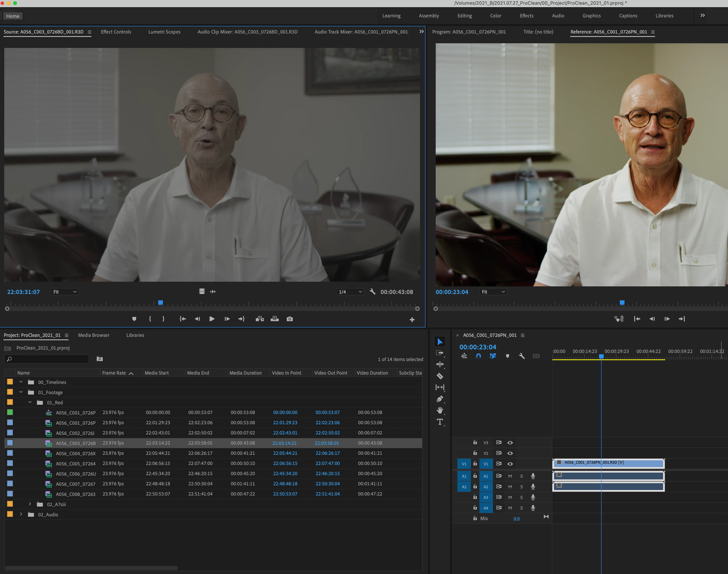
Task: Select the Pen tool
Action: point(440,399)
